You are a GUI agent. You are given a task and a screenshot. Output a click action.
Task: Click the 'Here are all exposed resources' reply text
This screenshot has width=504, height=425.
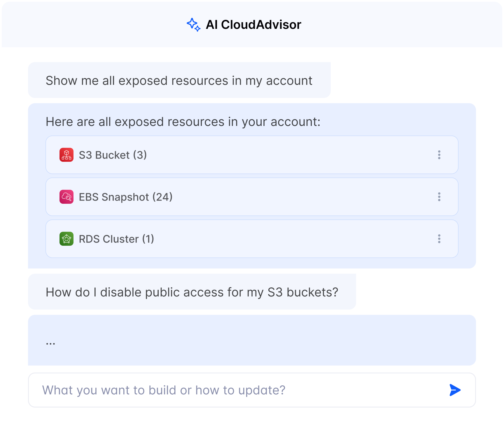pos(183,122)
